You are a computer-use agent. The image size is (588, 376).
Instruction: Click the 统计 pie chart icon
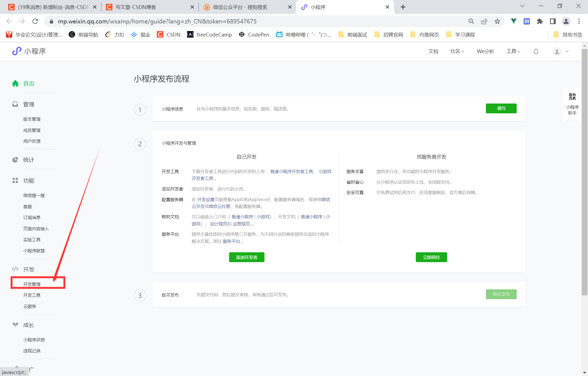click(x=15, y=160)
